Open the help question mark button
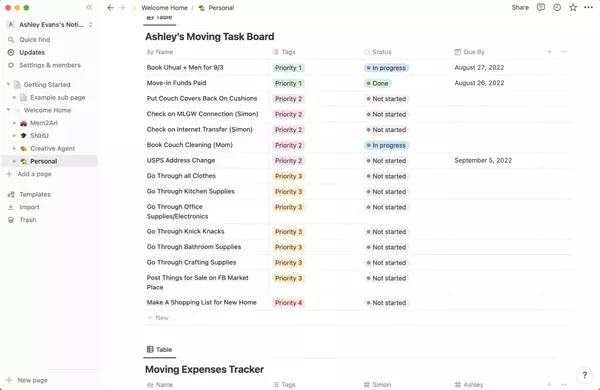Viewport: 600px width, 390px height. 584,375
